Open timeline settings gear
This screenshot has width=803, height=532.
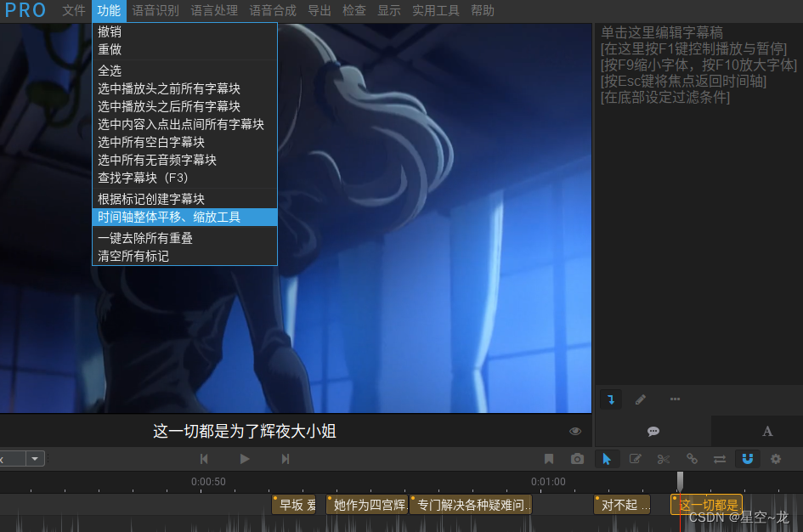(x=776, y=459)
